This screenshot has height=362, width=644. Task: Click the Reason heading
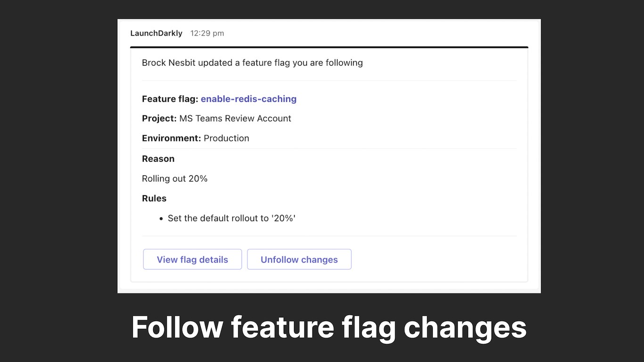158,159
